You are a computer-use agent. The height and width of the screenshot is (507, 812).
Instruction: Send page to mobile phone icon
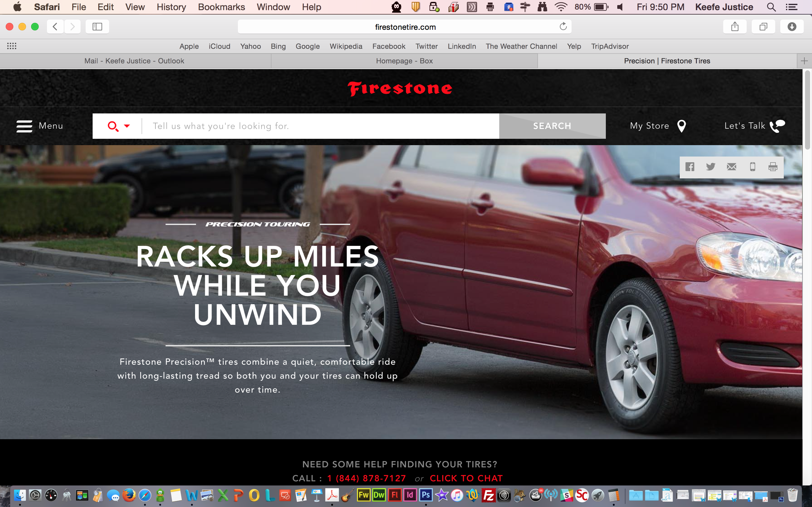(x=753, y=167)
